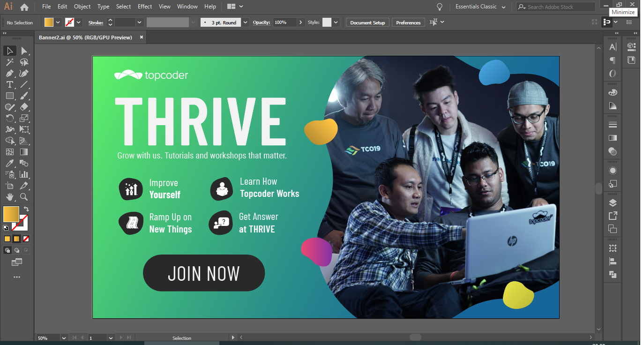This screenshot has width=644, height=345.
Task: Select the Zoom magnifier tool
Action: tap(24, 197)
